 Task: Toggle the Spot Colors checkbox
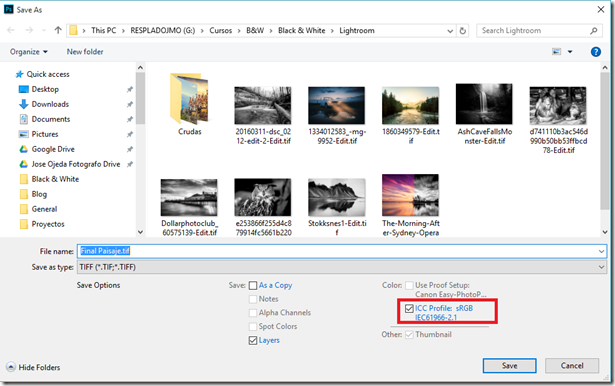click(253, 327)
